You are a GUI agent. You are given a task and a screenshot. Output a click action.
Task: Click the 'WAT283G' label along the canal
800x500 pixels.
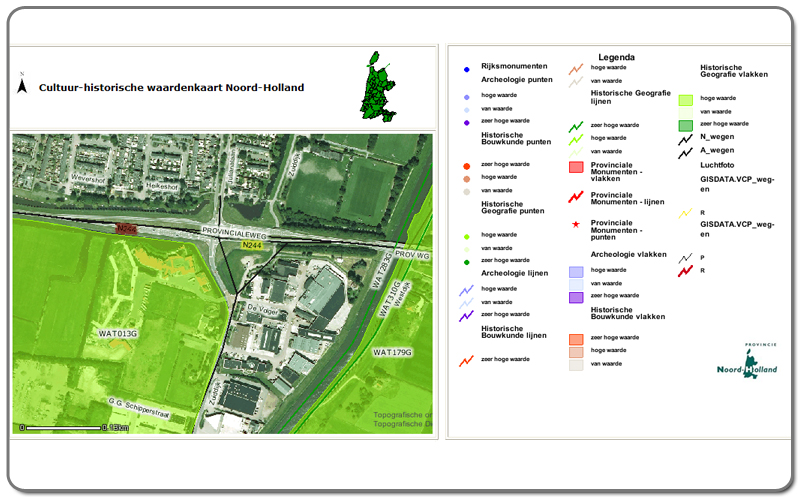pyautogui.click(x=383, y=270)
